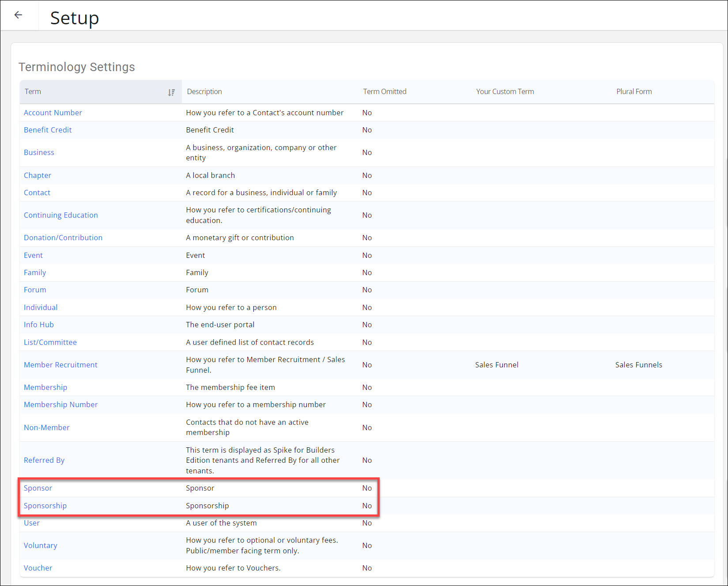Edit the Sponsor term inside the highlighted box

tap(38, 488)
